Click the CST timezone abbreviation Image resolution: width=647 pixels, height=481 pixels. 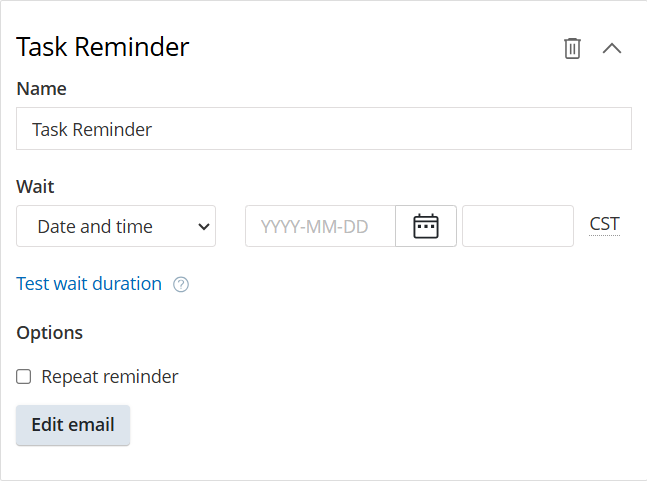pos(604,224)
